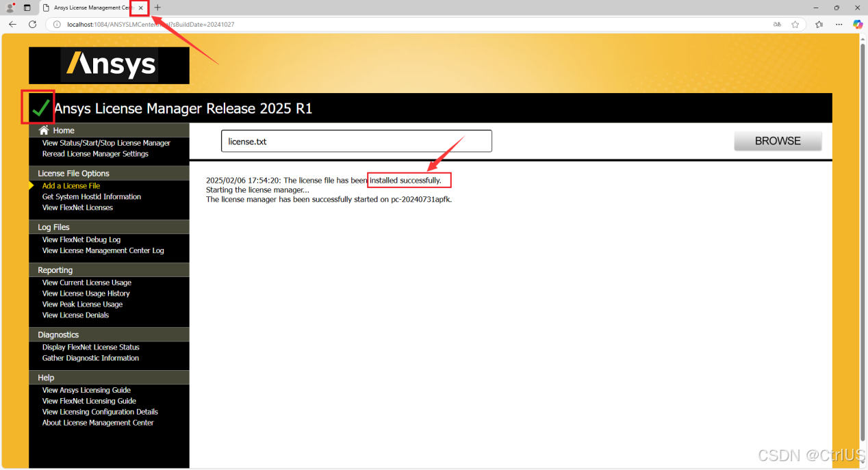View site information icon in address bar

tap(57, 24)
